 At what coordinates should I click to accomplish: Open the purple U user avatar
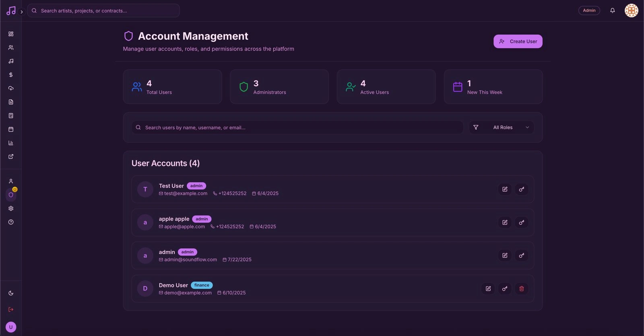click(11, 327)
